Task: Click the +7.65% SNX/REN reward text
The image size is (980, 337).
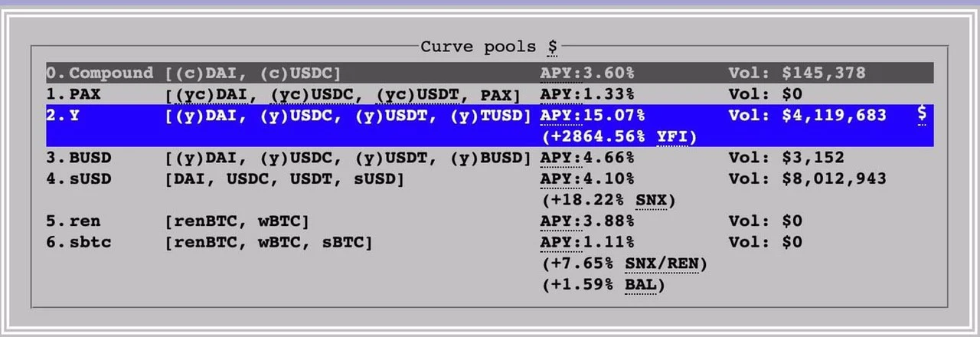Action: 624,263
